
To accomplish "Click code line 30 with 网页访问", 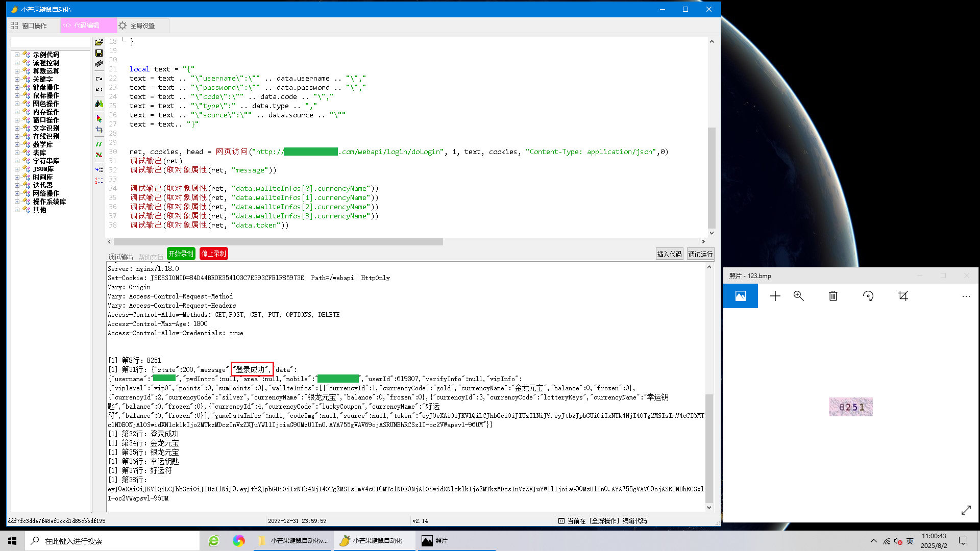I will pos(399,152).
